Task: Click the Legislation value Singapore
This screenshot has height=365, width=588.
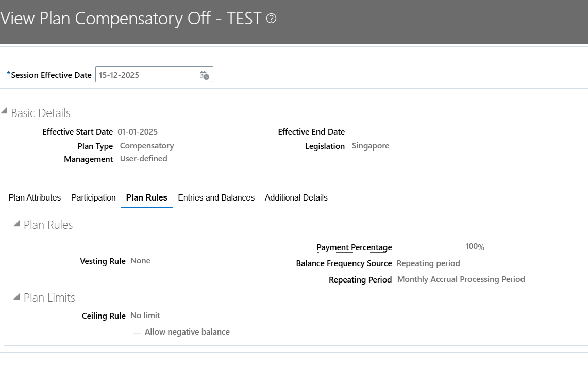Action: (x=370, y=146)
